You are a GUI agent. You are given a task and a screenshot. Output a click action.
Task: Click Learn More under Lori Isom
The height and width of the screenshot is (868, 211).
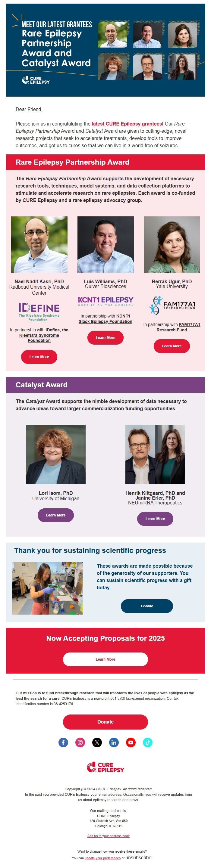coord(56,515)
